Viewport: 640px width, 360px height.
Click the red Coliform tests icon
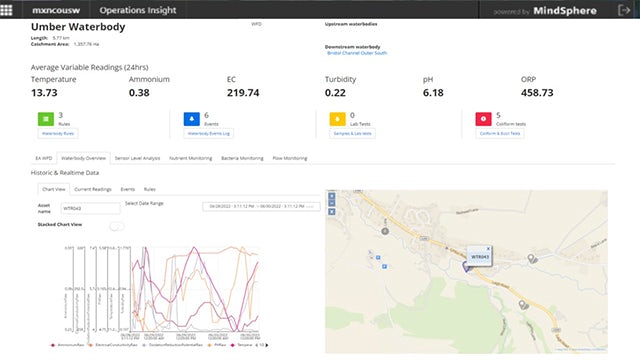coord(483,119)
